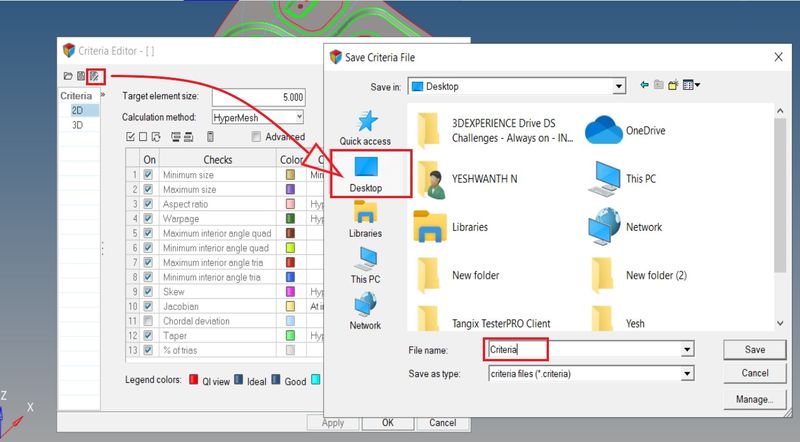Select This PC in the file list
The image size is (800, 442).
coord(622,179)
